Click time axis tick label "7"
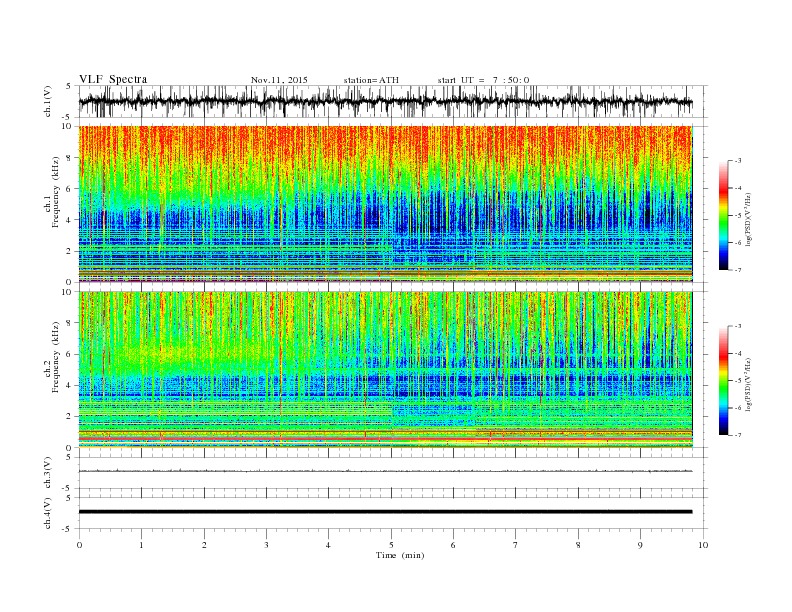Screen dimensions: 792x612 [516, 545]
